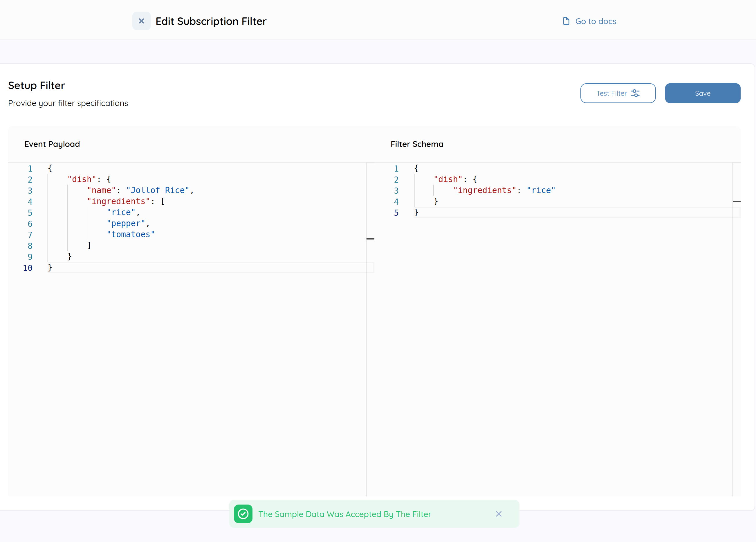Save the subscription filter
The image size is (756, 542).
[702, 93]
